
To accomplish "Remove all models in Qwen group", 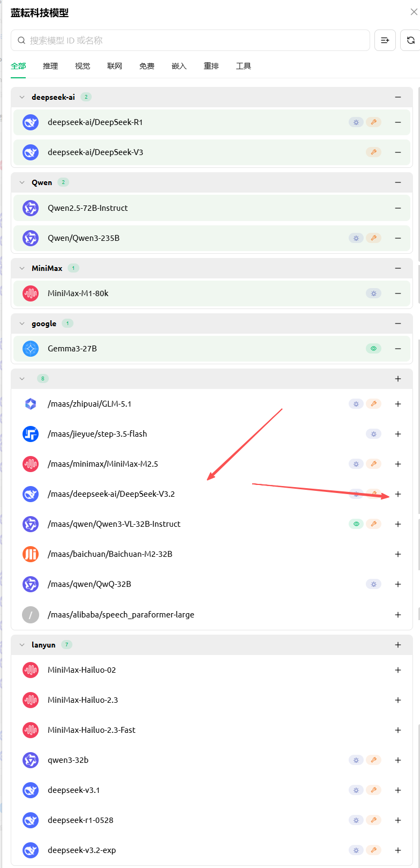I will coord(398,182).
